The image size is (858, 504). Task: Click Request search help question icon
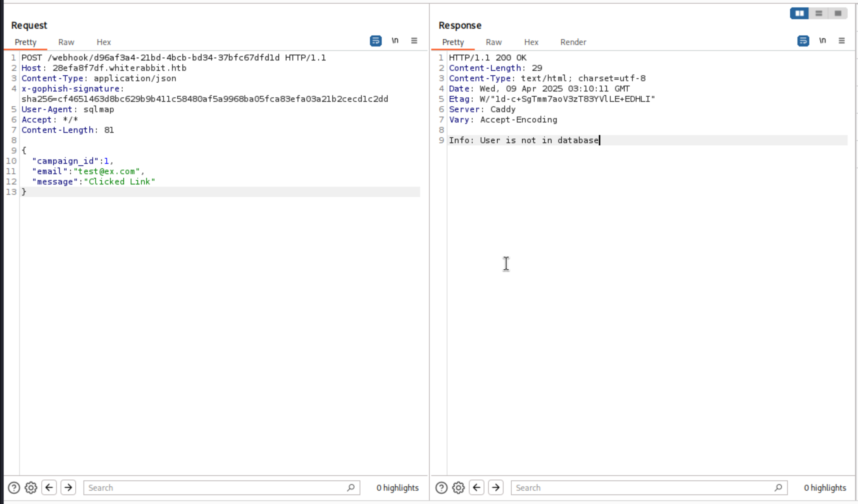tap(14, 488)
